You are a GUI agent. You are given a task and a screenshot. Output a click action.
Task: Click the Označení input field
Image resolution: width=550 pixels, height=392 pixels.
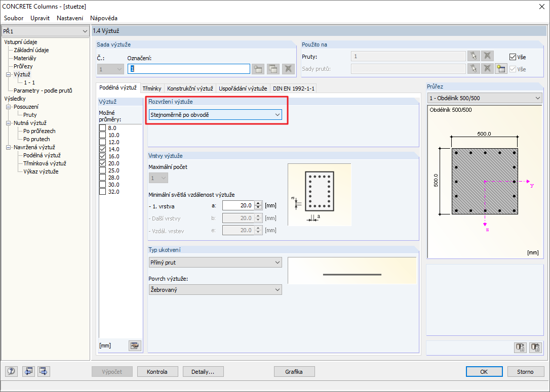point(189,69)
